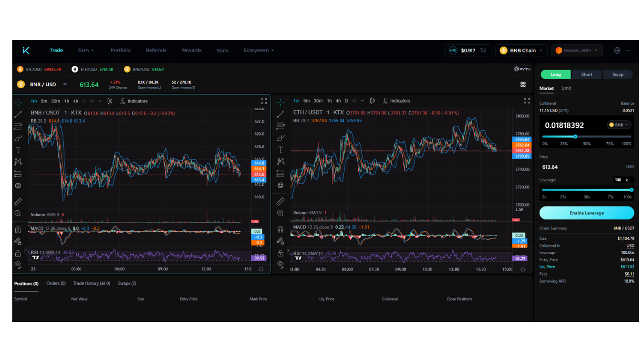
Task: Click Enable Leverage button
Action: (x=587, y=213)
